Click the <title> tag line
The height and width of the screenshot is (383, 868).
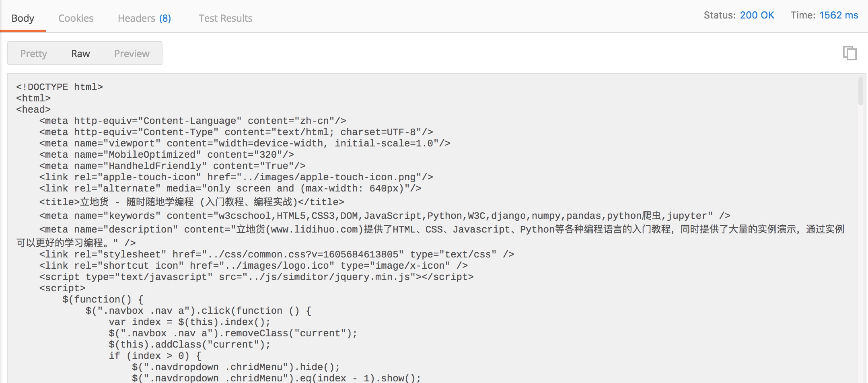pyautogui.click(x=192, y=202)
